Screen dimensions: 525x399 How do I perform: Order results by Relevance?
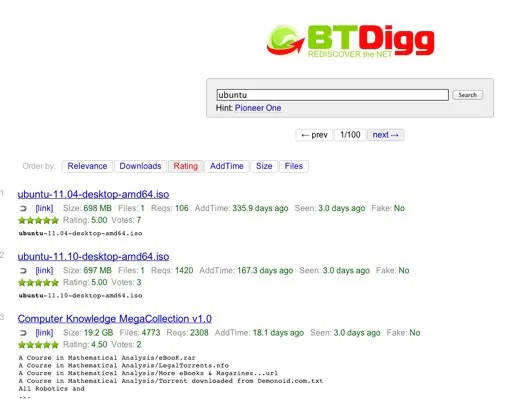(87, 166)
